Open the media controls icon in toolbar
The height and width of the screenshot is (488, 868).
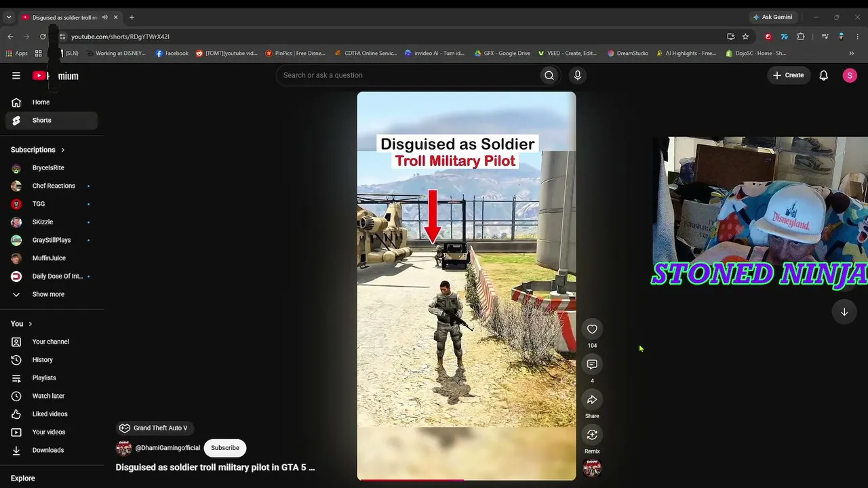[x=825, y=37]
